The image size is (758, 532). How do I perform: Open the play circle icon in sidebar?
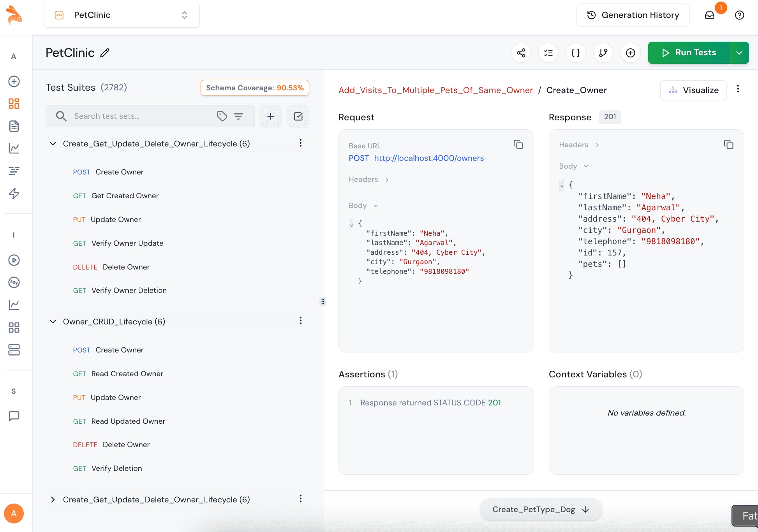click(x=14, y=260)
